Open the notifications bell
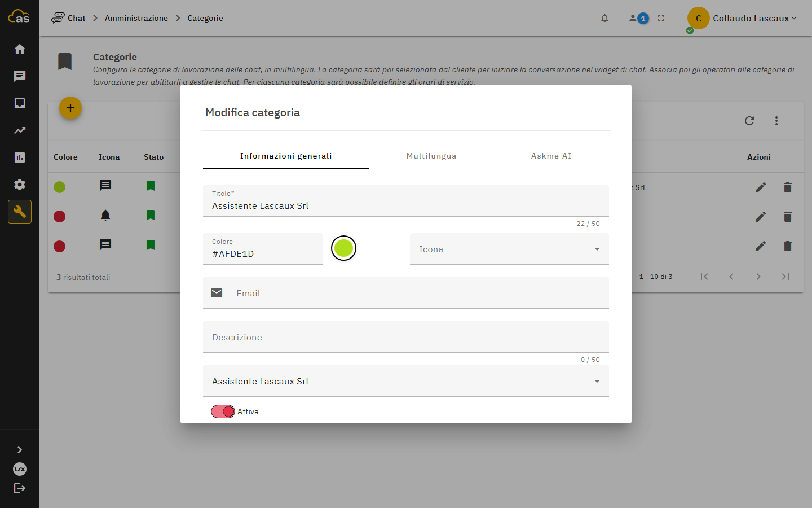 click(604, 18)
